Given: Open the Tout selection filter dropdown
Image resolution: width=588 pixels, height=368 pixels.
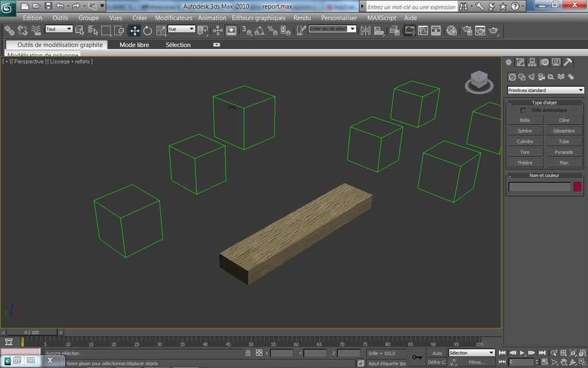Looking at the screenshot, I should (x=59, y=29).
